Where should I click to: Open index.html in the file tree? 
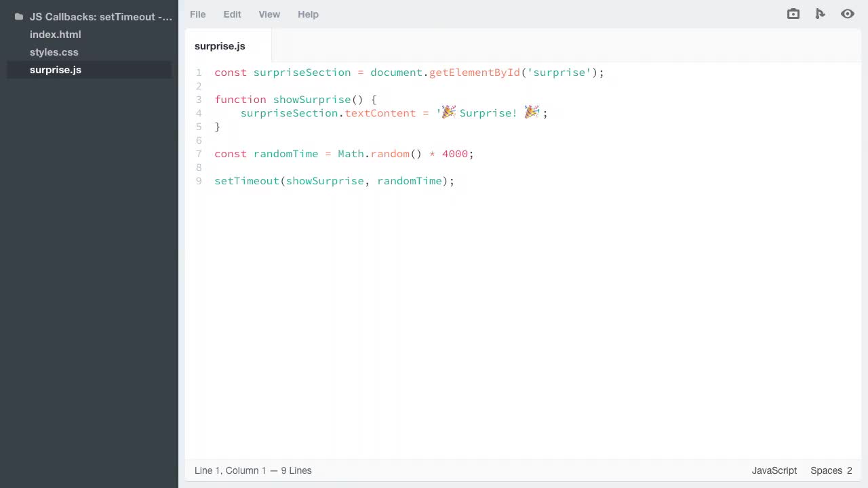click(x=55, y=35)
